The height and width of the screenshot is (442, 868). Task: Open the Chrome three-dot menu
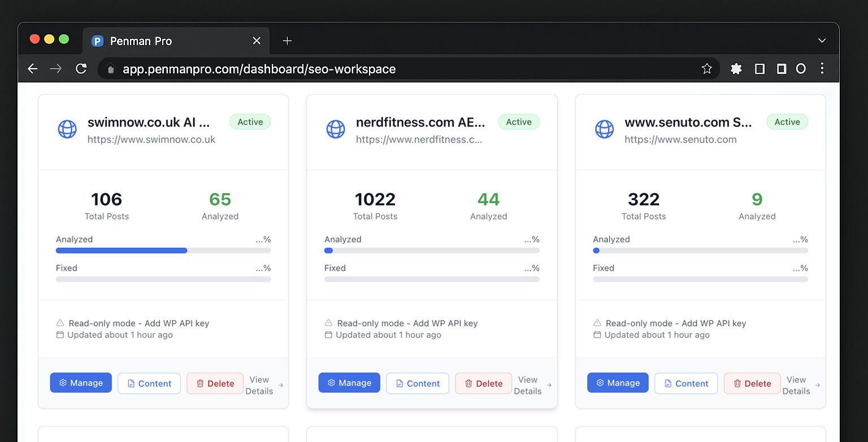pyautogui.click(x=822, y=69)
